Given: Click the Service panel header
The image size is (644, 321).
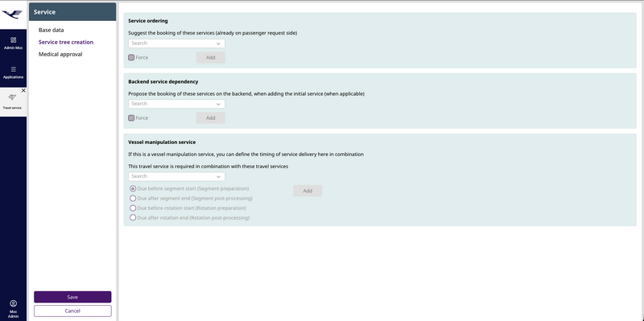Looking at the screenshot, I should (72, 12).
